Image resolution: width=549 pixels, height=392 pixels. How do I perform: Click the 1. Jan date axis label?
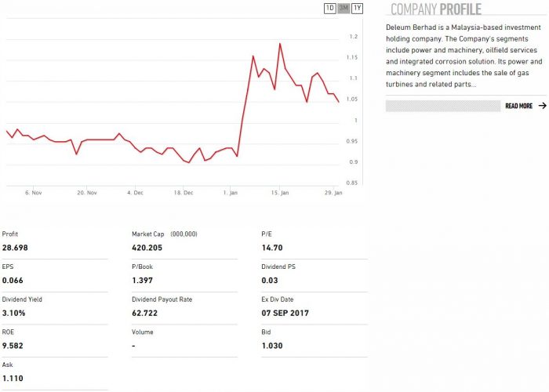pos(231,192)
